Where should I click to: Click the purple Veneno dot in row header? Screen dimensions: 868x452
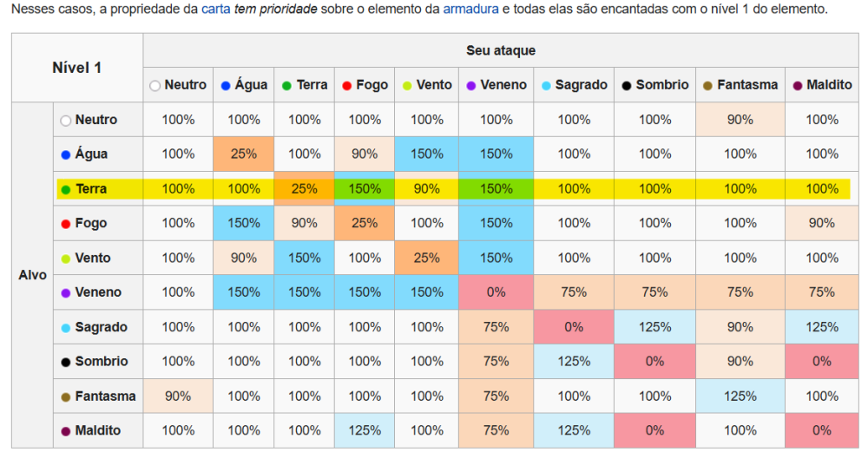66,293
